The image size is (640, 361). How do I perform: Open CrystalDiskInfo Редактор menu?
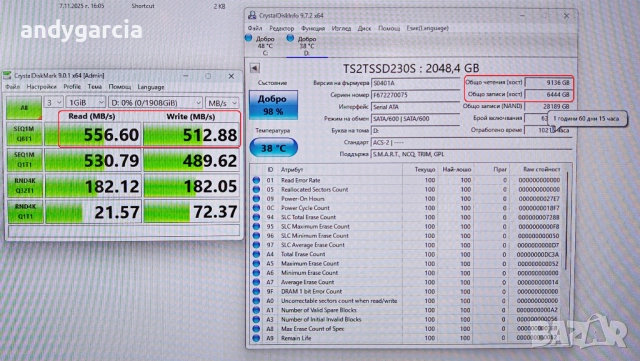(282, 28)
